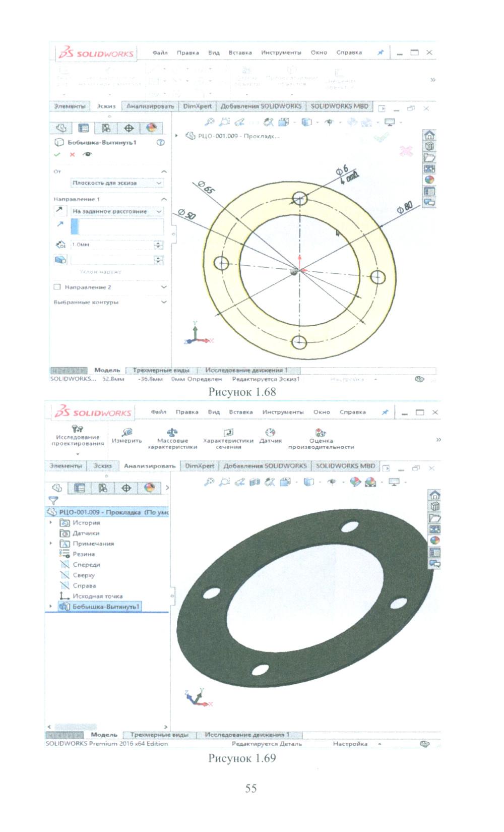The width and height of the screenshot is (504, 832).
Task: Expand the Выбранные контуры section
Action: pos(163,302)
